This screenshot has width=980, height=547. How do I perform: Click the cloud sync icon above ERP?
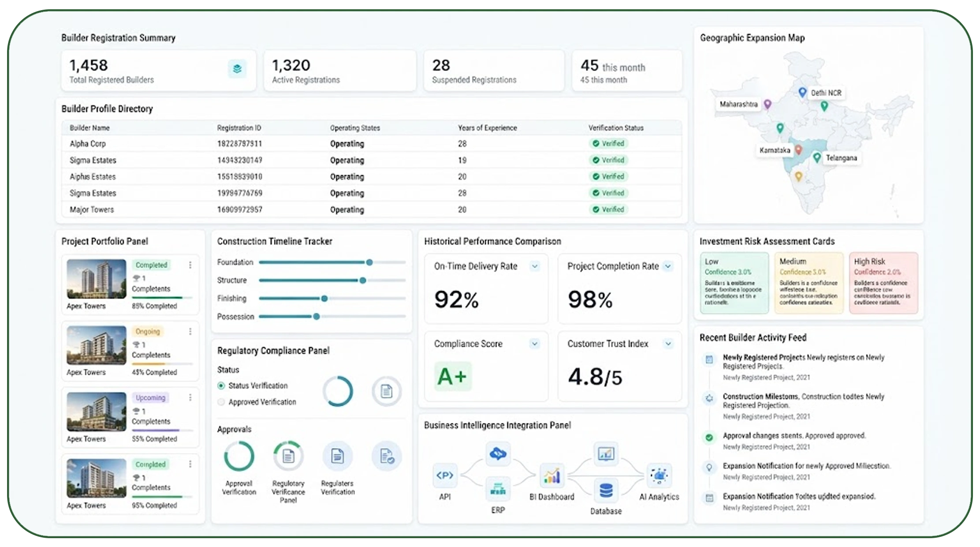tap(498, 453)
